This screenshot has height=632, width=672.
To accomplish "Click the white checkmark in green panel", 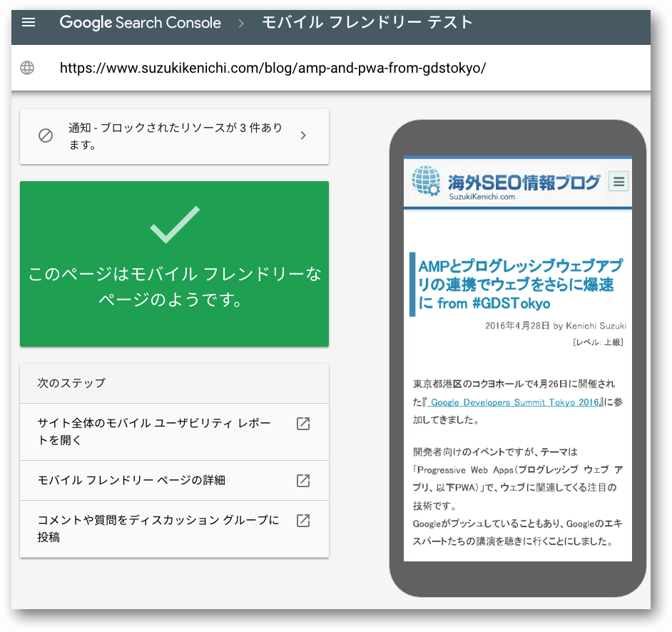I will coord(175,225).
